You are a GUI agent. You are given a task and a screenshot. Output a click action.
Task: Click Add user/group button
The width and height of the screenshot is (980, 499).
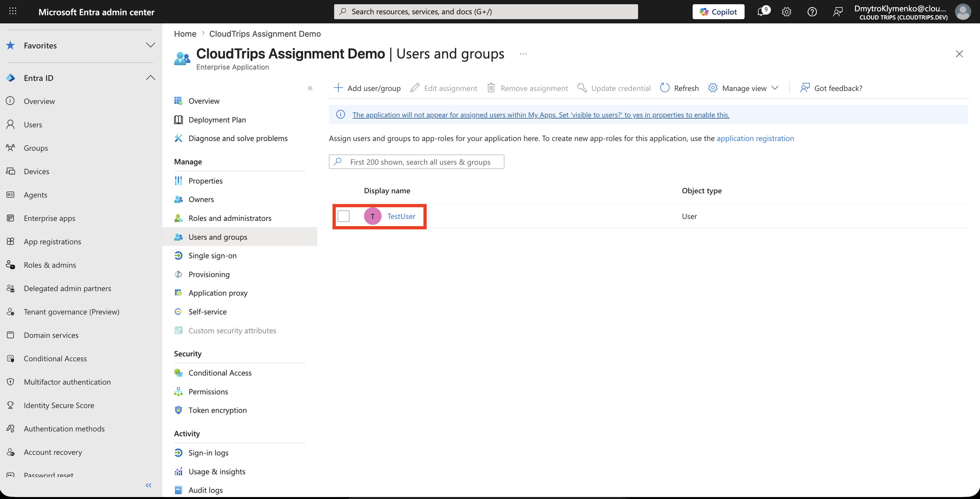(x=367, y=88)
